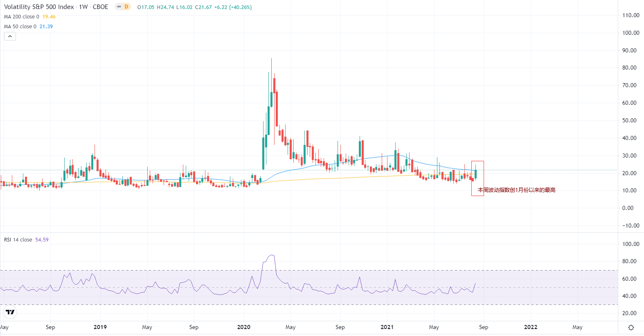Select the MA 200 close 0 indicator legend
Image resolution: width=644 pixels, height=336 pixels.
coord(22,17)
